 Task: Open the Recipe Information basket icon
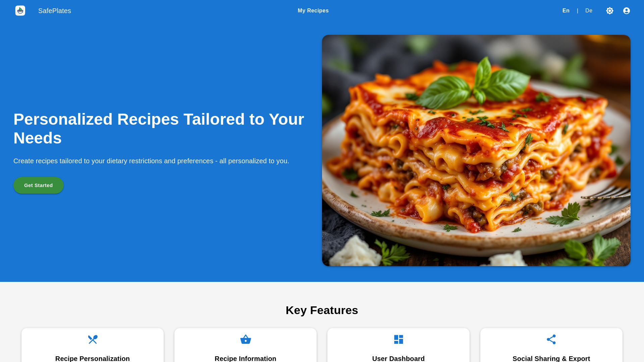[245, 339]
